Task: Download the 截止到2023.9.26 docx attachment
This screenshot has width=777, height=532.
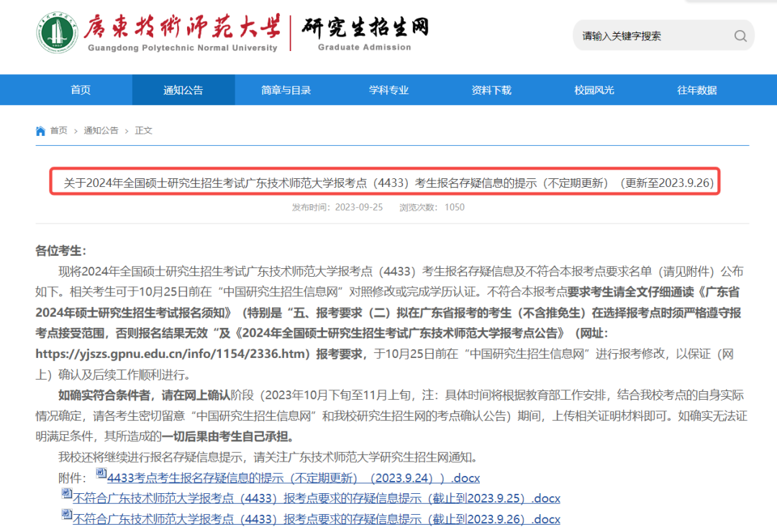Action: 316,519
